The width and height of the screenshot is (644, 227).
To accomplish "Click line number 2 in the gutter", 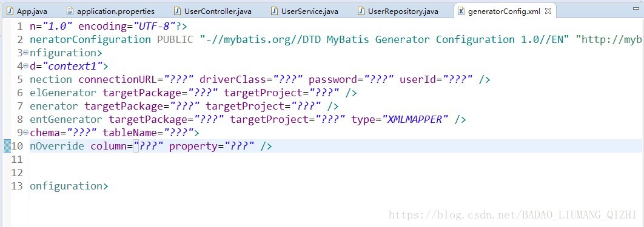I will (20, 40).
